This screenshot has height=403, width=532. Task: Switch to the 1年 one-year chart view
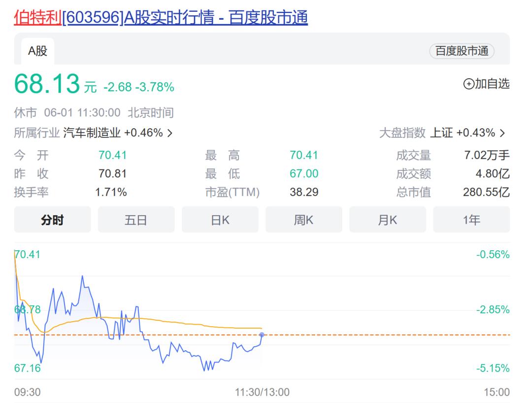pyautogui.click(x=471, y=220)
